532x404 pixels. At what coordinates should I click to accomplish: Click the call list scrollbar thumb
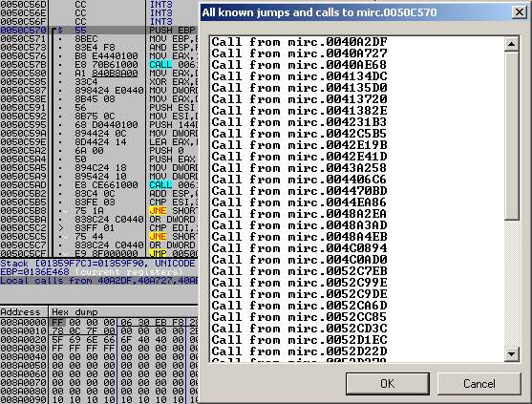(x=511, y=136)
